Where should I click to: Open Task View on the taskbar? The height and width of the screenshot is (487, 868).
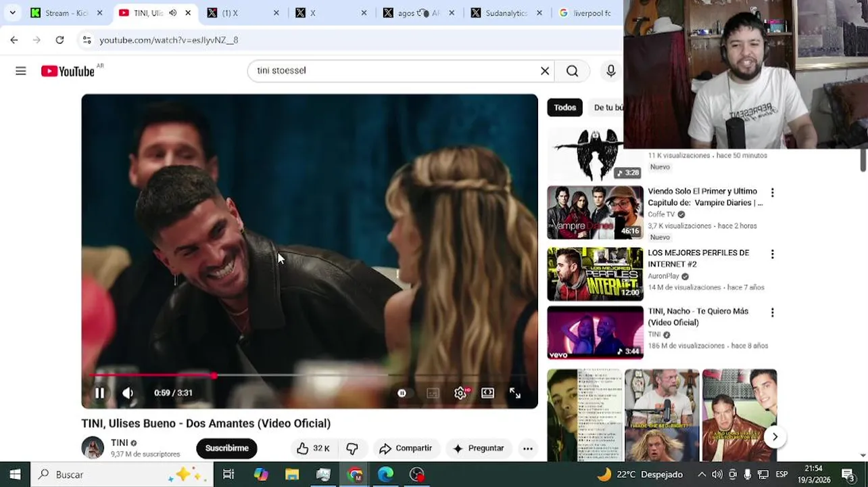coord(228,474)
